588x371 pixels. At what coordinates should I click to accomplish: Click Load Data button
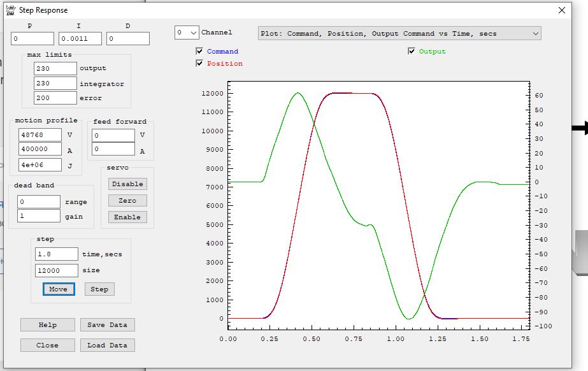[x=107, y=345]
